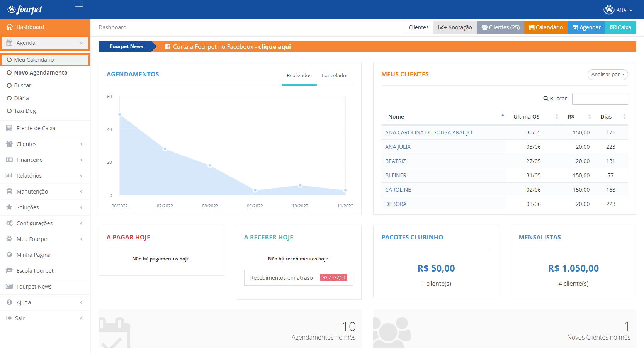Open Dashboard sidebar menu item
This screenshot has height=355, width=644.
coord(45,27)
